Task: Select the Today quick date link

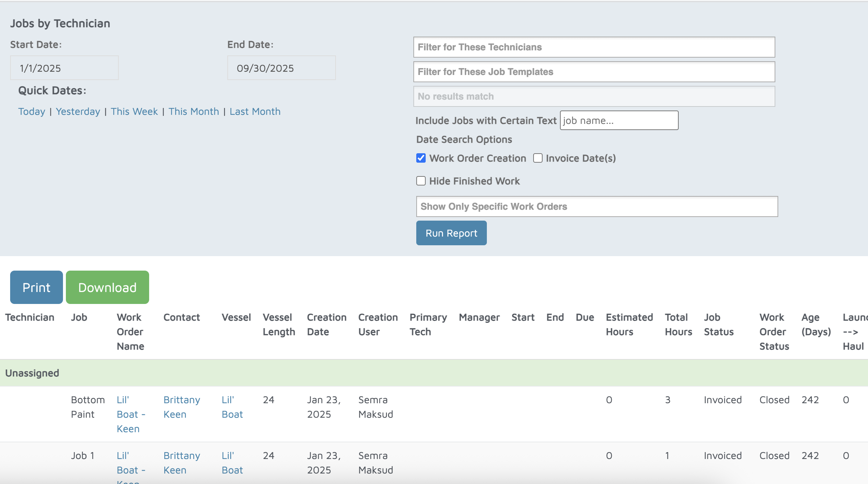Action: 32,112
